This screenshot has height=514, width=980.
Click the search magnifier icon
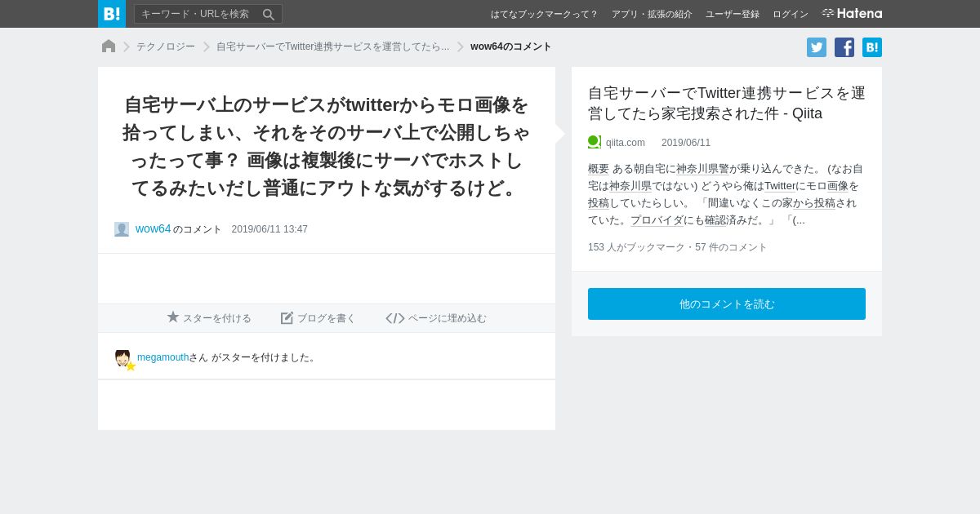(x=269, y=15)
